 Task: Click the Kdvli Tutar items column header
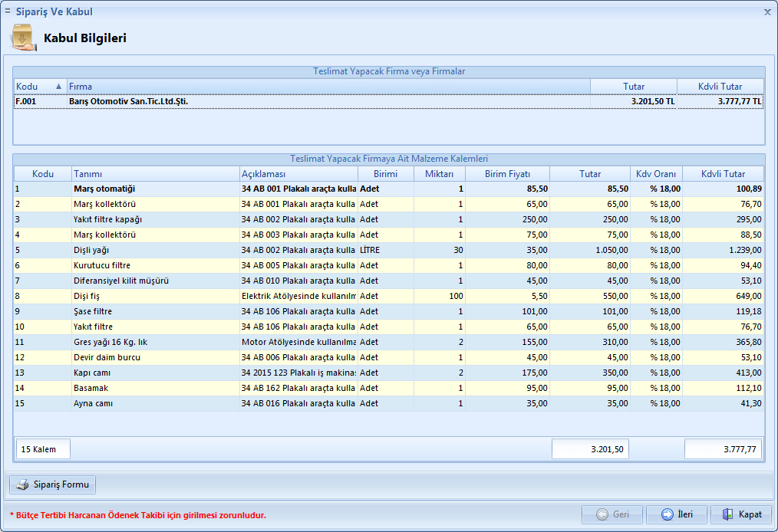tap(722, 174)
